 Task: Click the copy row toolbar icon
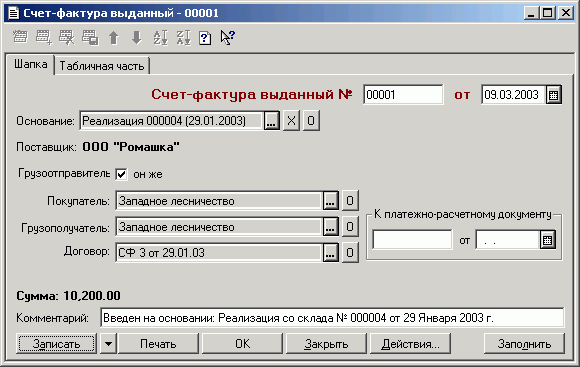tap(90, 37)
